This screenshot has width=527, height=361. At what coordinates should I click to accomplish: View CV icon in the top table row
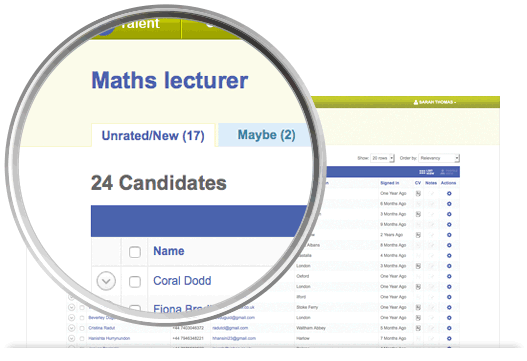click(418, 194)
